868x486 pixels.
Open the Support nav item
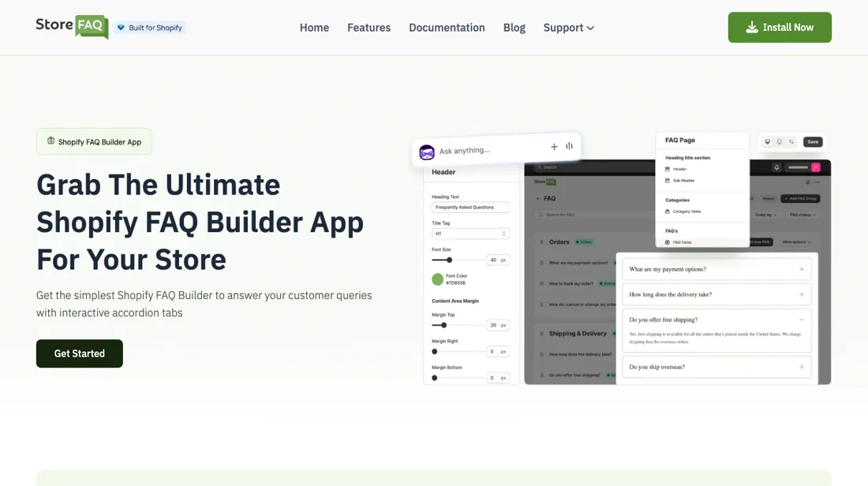point(568,28)
